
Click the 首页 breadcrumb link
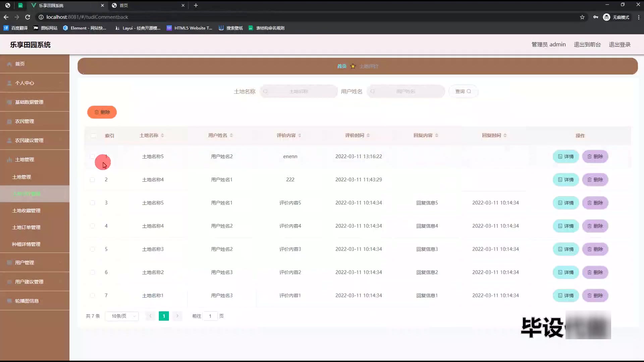point(342,66)
